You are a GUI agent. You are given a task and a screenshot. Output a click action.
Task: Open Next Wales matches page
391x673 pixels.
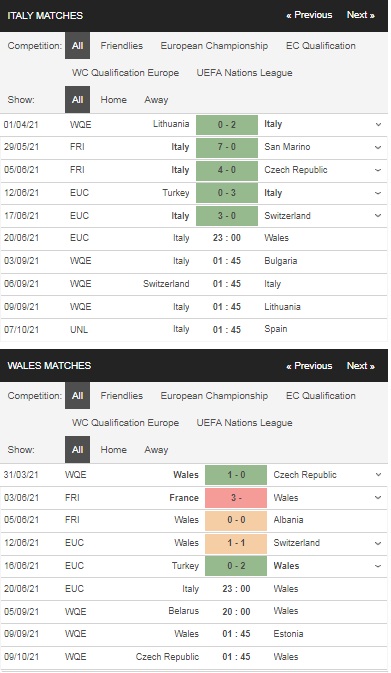pyautogui.click(x=361, y=366)
